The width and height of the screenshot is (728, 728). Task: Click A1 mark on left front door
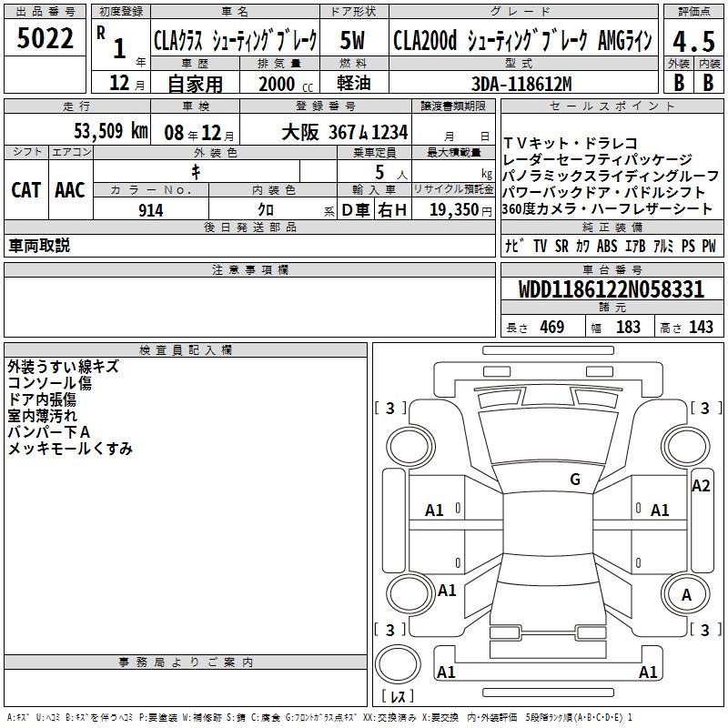click(434, 511)
